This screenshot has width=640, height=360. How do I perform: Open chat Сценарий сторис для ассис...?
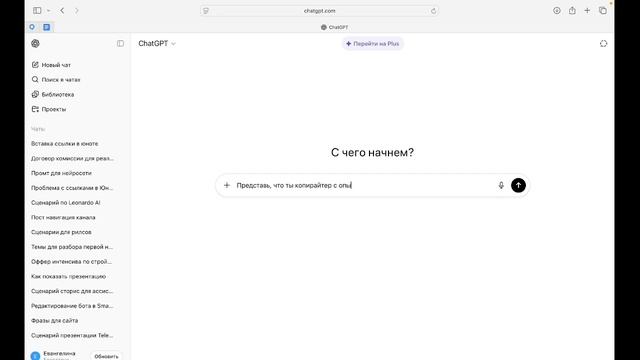[72, 291]
